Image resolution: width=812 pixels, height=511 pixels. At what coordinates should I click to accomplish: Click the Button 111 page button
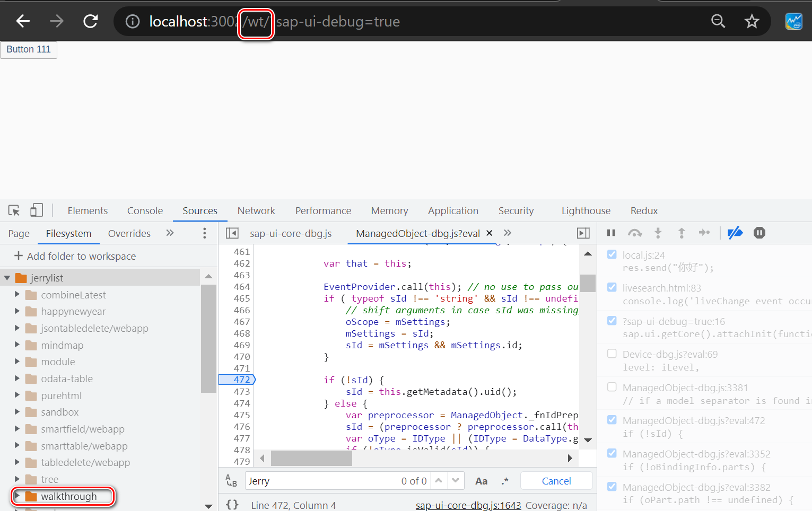(x=29, y=49)
